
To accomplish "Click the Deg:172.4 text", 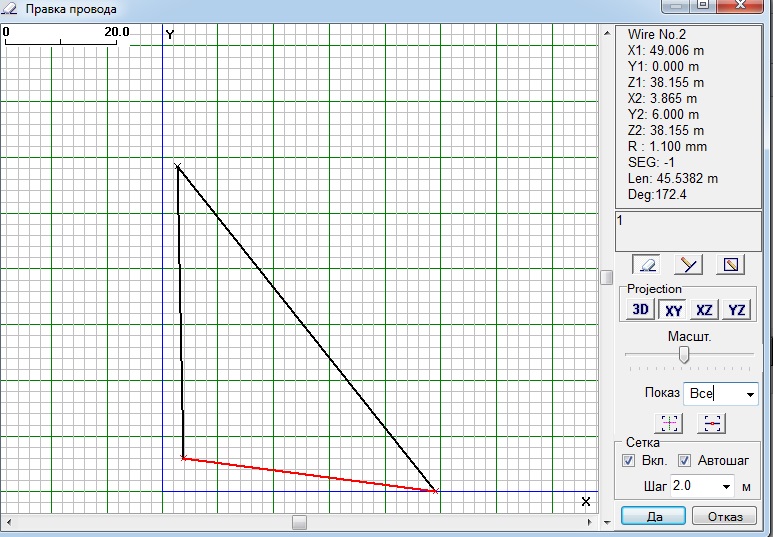I will 657,194.
